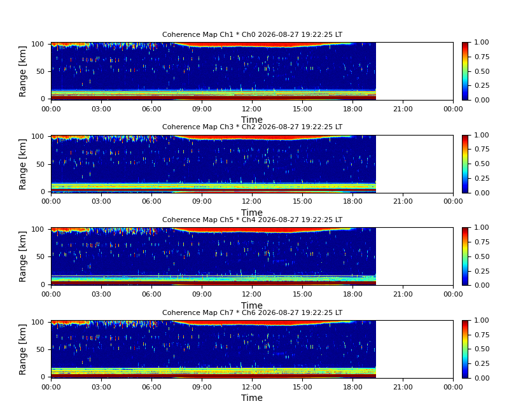Click the 0.75 tick on the Ch7 * Ch6 colorbar
Screen dimensions: 509x420
(482, 335)
